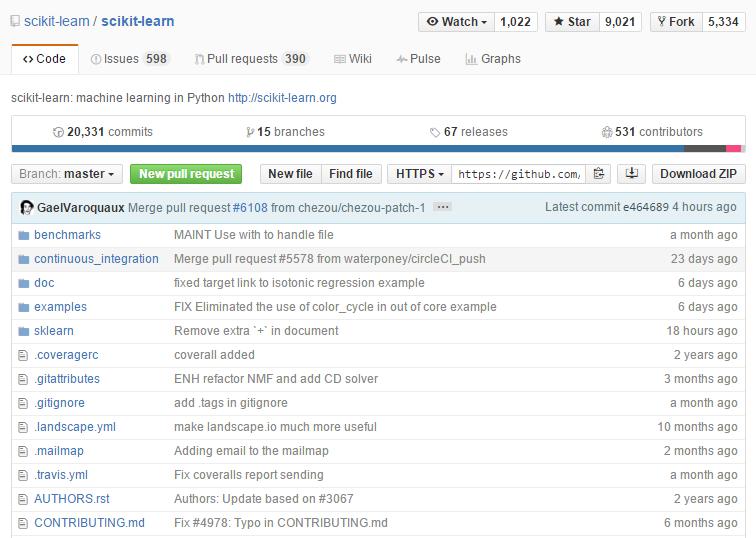This screenshot has width=756, height=538.
Task: Open the Issues tab
Action: pos(129,59)
